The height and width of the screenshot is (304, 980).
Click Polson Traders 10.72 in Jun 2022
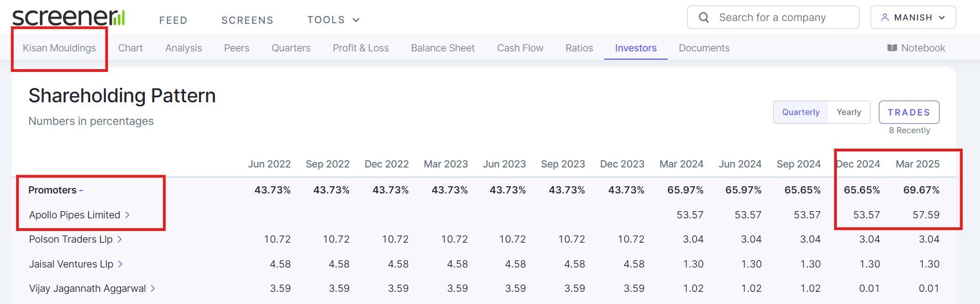pyautogui.click(x=277, y=239)
